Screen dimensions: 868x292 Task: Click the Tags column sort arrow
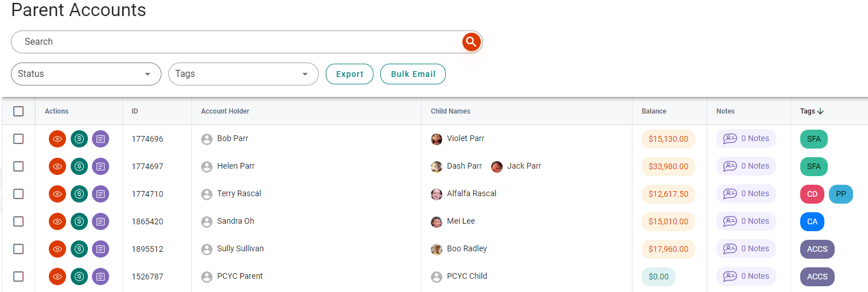click(x=820, y=111)
